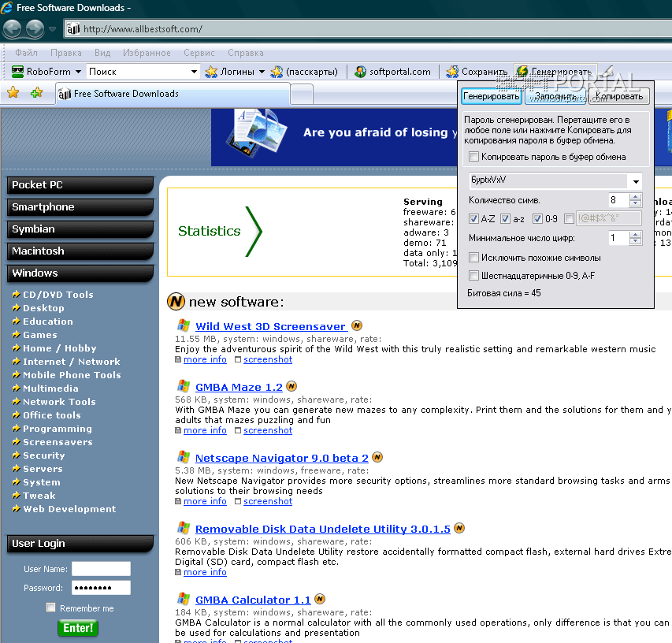Increase Количество симв. with up spinner
Image resolution: width=672 pixels, height=643 pixels.
pos(636,197)
